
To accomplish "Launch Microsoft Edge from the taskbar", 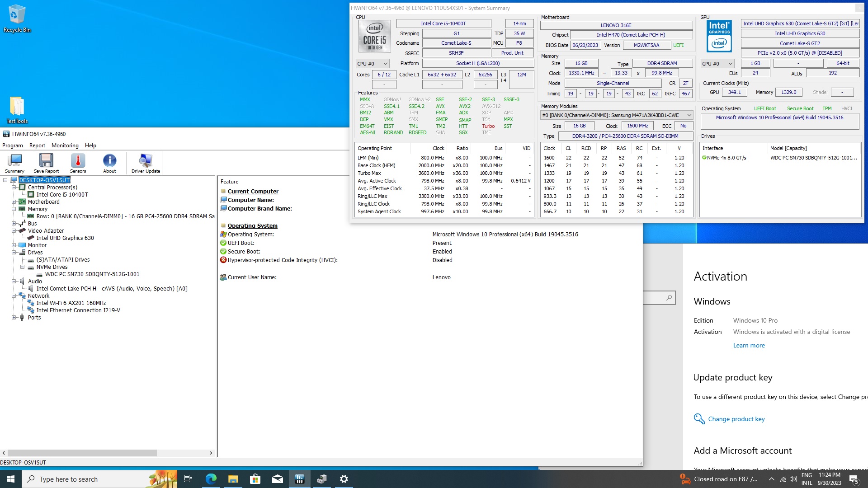I will pos(211,479).
